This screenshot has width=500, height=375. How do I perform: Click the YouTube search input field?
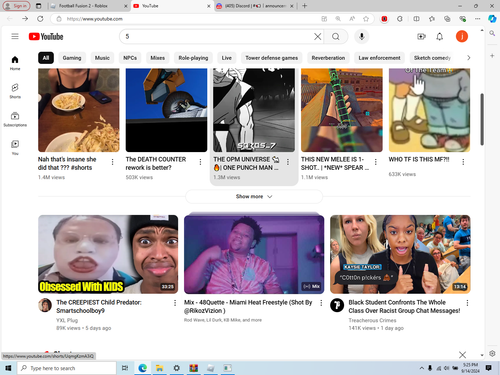(217, 36)
